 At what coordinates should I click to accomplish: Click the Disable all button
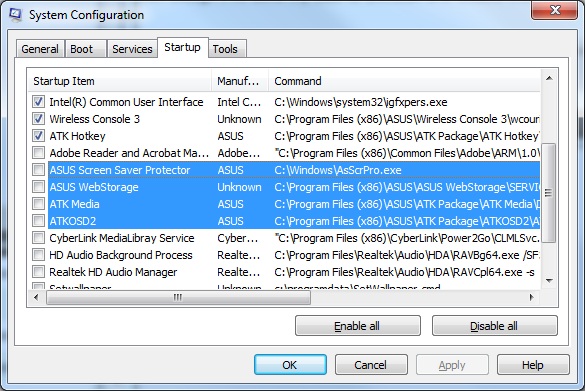[494, 326]
